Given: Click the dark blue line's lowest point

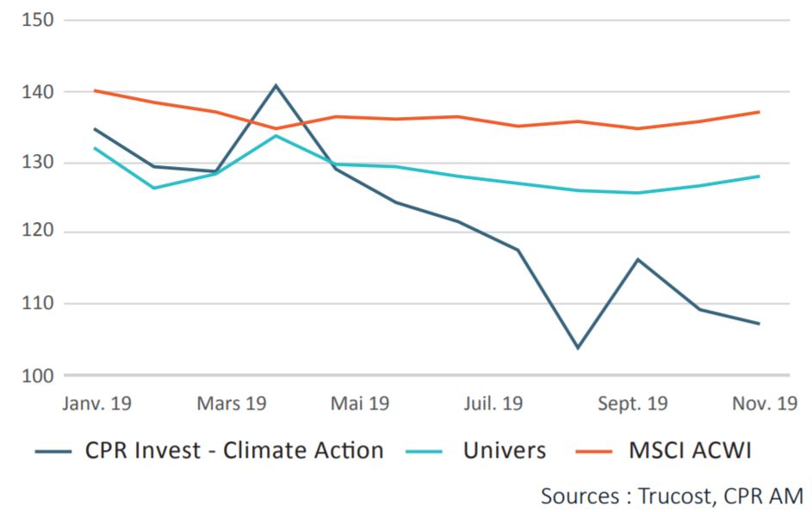Looking at the screenshot, I should click(x=577, y=348).
